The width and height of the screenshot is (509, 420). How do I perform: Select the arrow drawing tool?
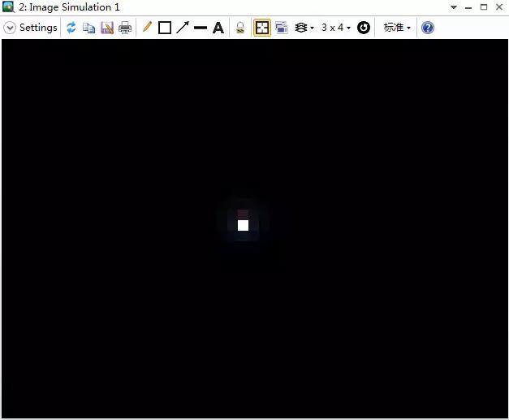point(183,28)
